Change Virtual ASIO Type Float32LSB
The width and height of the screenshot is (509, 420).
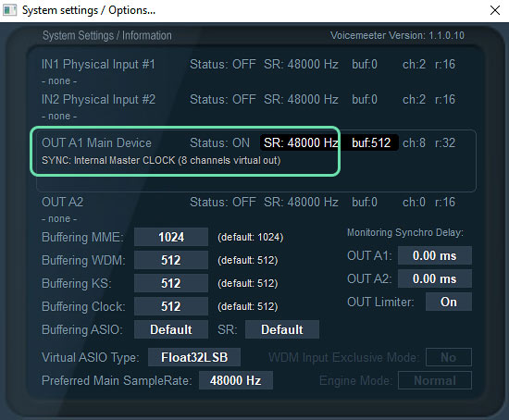pyautogui.click(x=194, y=357)
